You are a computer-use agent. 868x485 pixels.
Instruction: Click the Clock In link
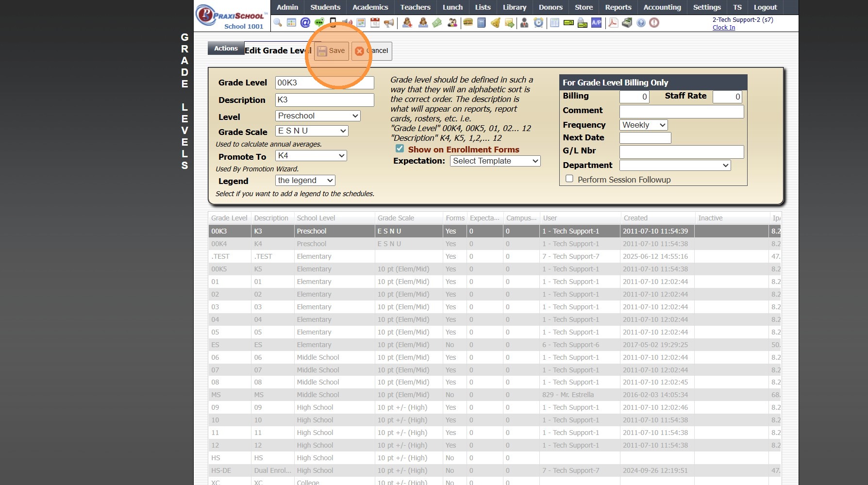(x=724, y=28)
